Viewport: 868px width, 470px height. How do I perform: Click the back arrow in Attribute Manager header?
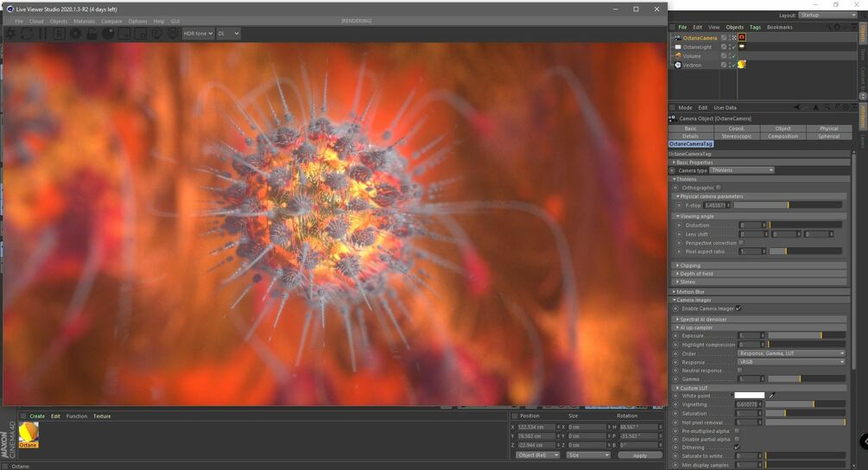[797, 107]
